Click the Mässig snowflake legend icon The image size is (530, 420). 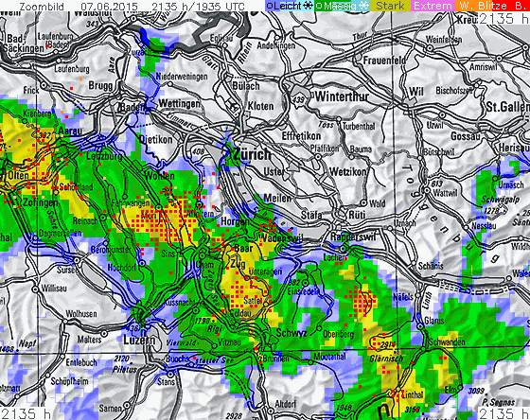coord(363,6)
